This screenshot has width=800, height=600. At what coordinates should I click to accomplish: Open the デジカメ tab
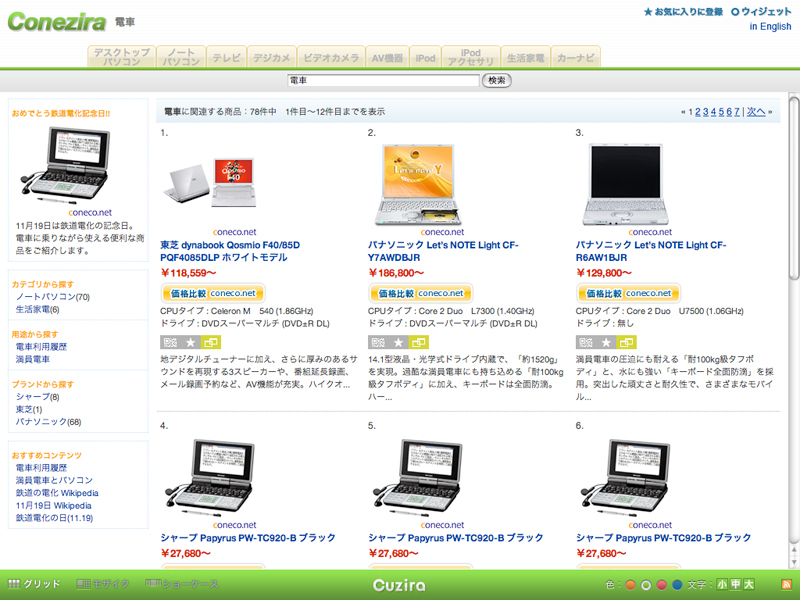coord(272,57)
